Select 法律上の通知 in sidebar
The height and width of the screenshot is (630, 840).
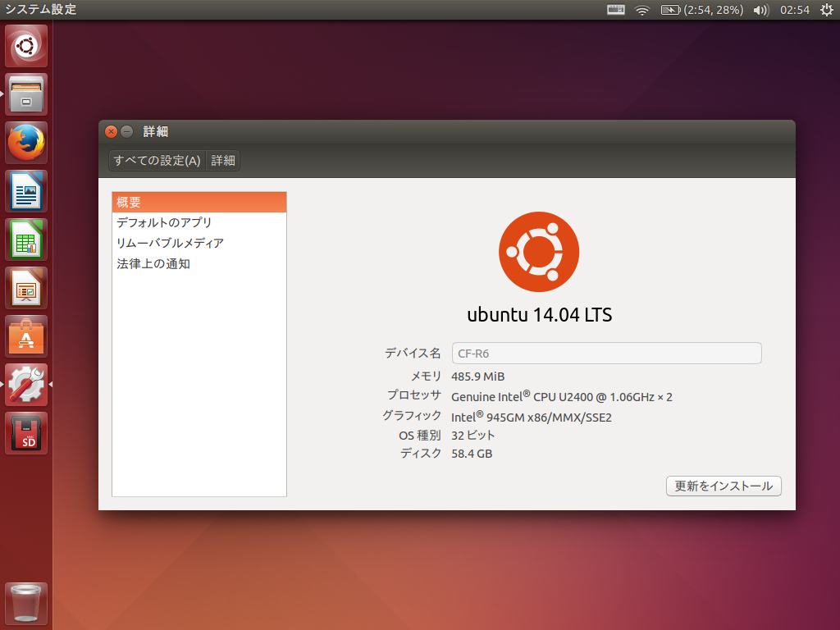tap(199, 263)
